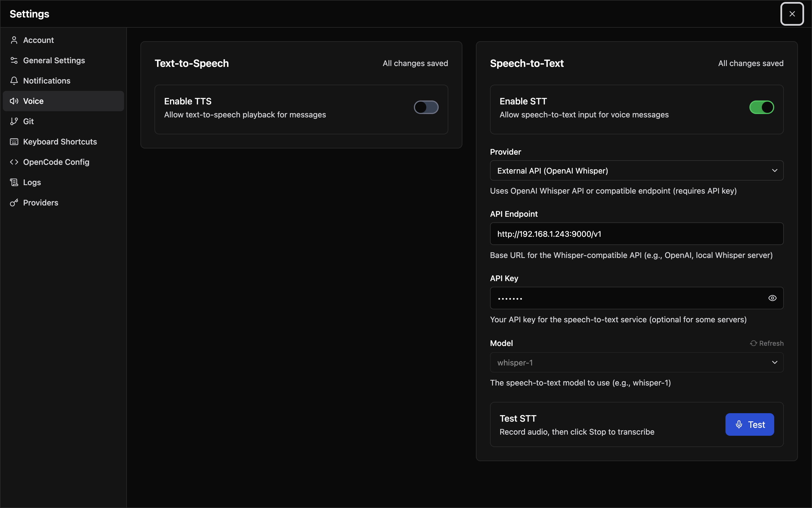Image resolution: width=812 pixels, height=508 pixels.
Task: Click the microphone icon in Test button
Action: tap(739, 425)
